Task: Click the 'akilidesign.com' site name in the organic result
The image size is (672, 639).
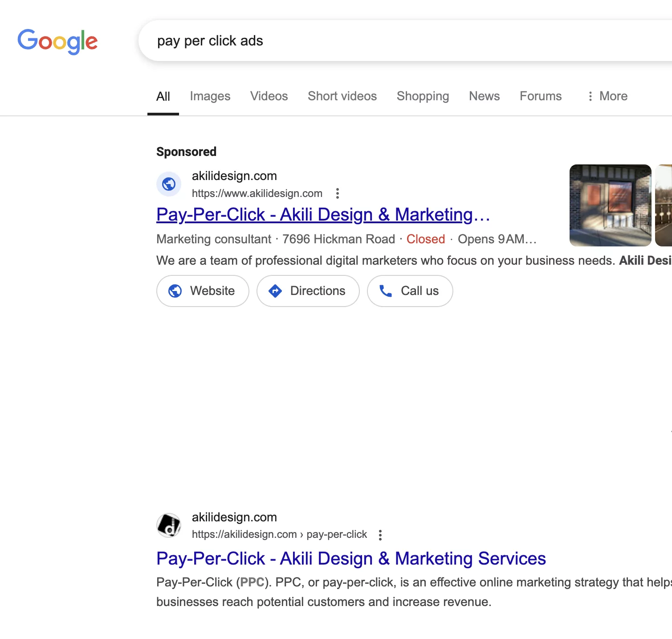Action: click(234, 517)
